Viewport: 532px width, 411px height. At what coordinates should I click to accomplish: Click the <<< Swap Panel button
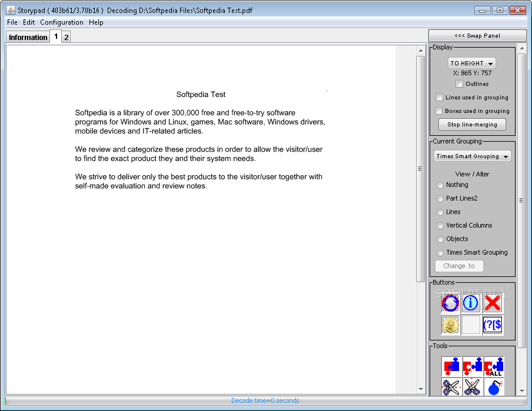click(x=477, y=36)
